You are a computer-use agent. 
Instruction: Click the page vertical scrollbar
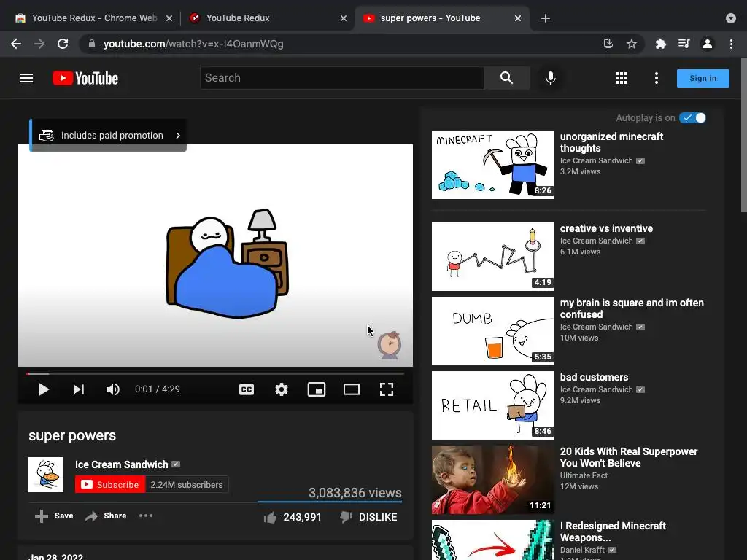coord(743,136)
